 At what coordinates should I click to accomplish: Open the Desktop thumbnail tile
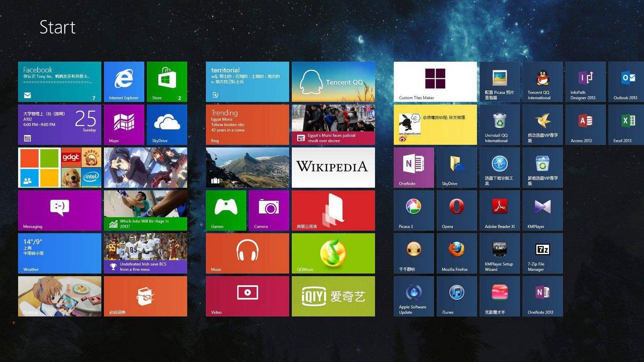pyautogui.click(x=59, y=296)
